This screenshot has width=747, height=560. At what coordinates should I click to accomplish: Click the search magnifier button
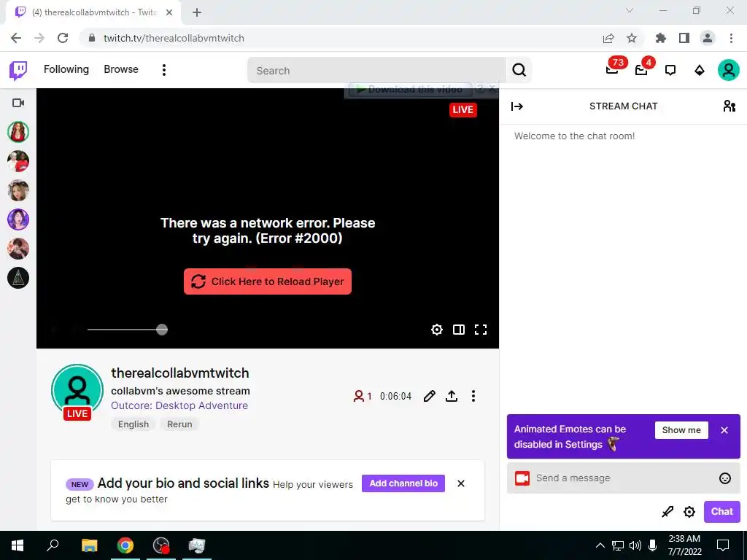[519, 71]
